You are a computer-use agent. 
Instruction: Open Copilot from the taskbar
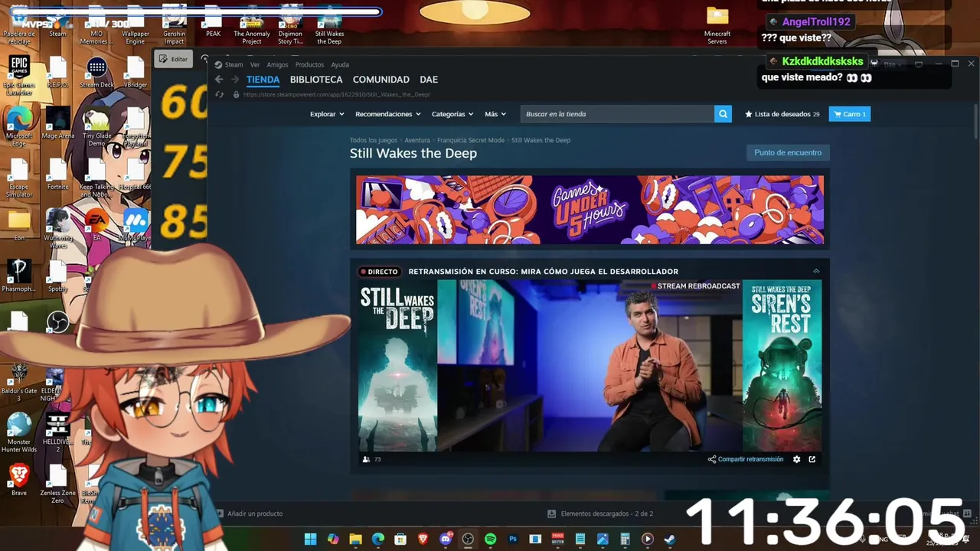[333, 539]
